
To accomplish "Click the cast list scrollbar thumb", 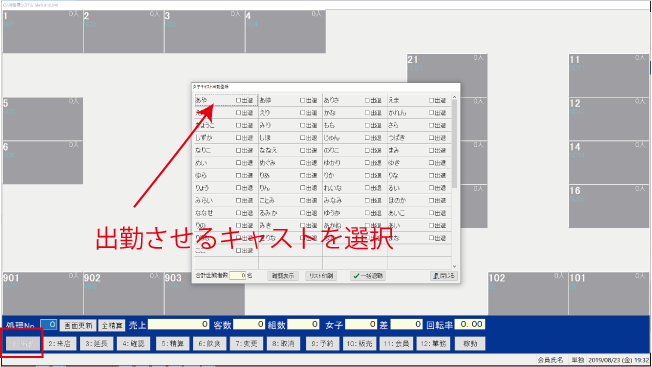I will (454, 143).
